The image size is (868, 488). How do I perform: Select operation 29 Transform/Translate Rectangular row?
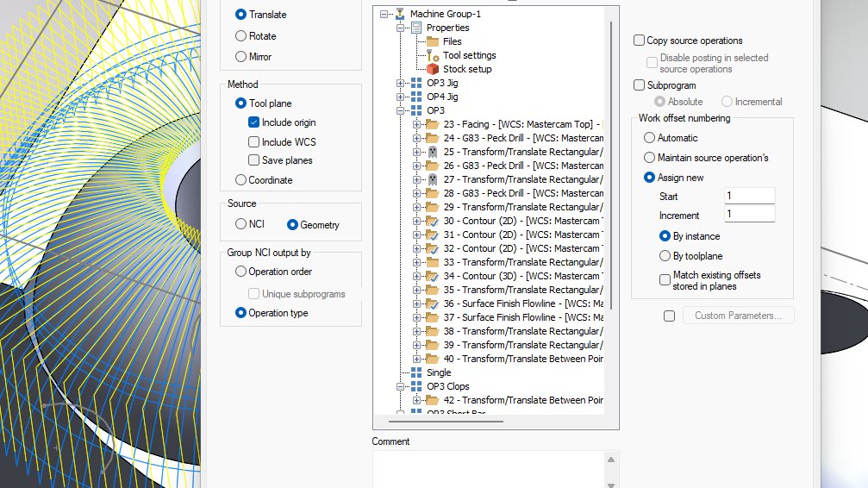tap(523, 207)
